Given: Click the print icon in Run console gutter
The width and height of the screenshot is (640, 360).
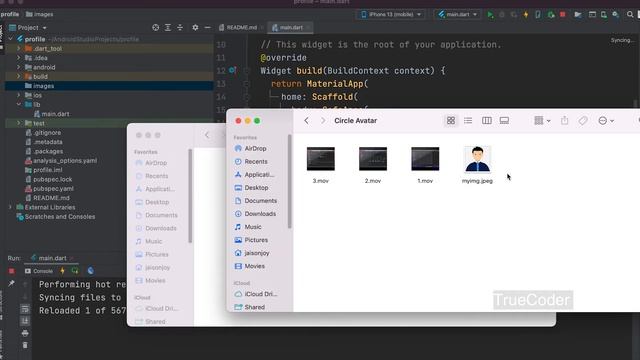Looking at the screenshot, I should [x=25, y=333].
